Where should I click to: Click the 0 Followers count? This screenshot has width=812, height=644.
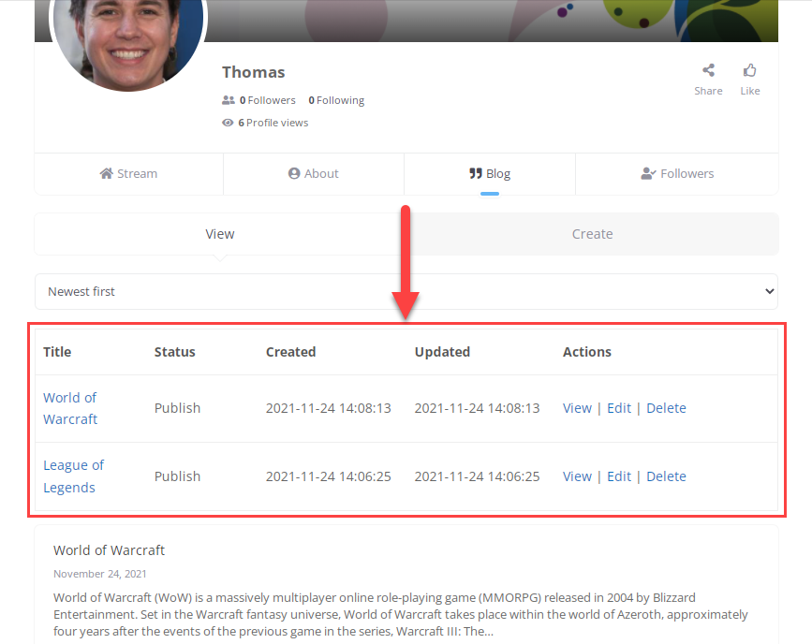[x=267, y=100]
